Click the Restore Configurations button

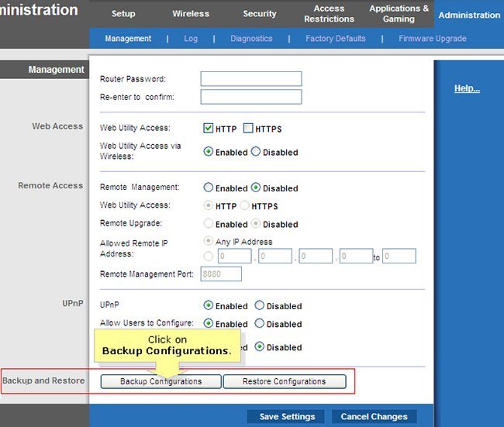tap(284, 381)
